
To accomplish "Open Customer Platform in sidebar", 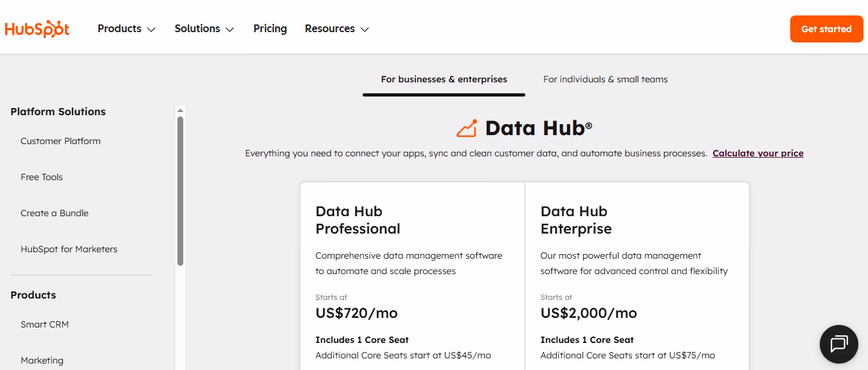I will pos(60,141).
